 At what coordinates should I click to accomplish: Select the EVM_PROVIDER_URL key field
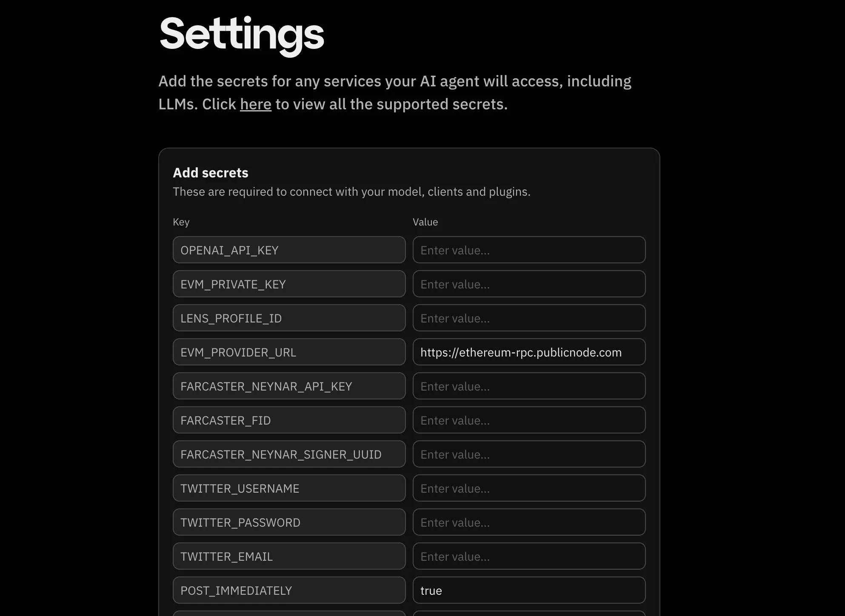(x=289, y=352)
